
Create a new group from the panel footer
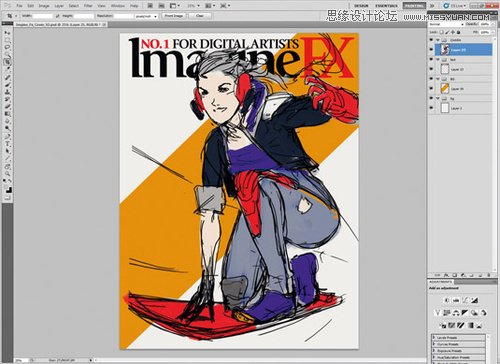pyautogui.click(x=471, y=275)
